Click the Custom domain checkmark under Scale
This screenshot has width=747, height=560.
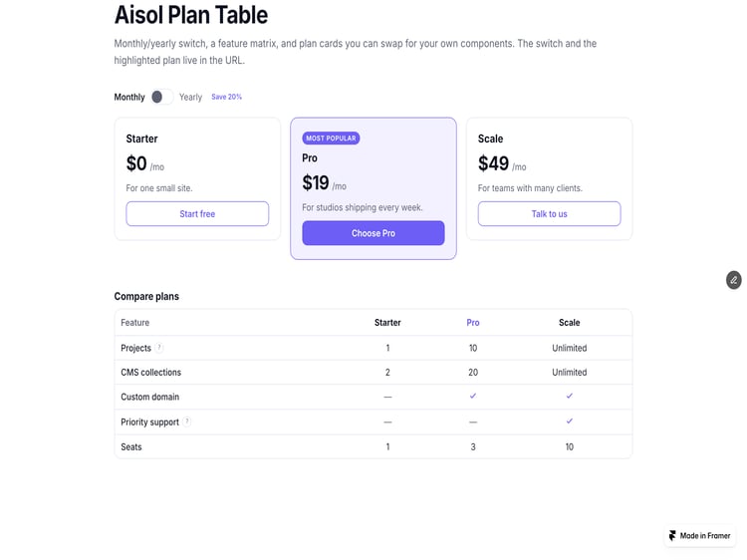click(570, 396)
